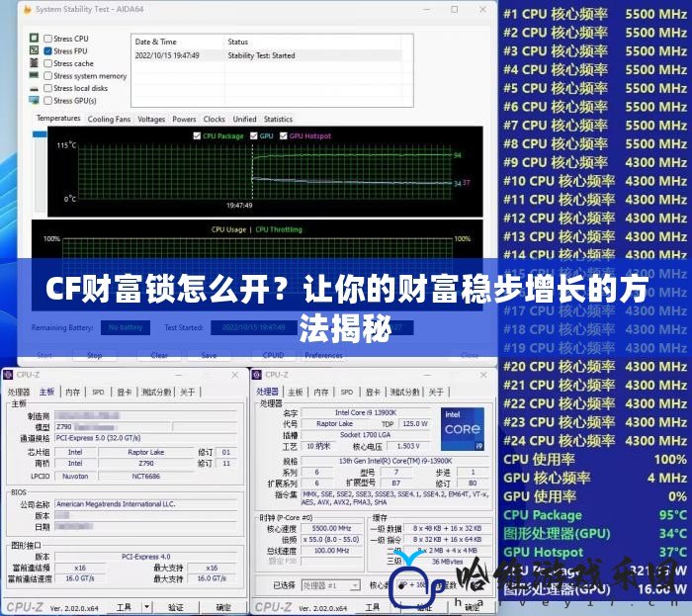Toggle CPU Package graph checkbox
This screenshot has width=692, height=616.
pyautogui.click(x=197, y=135)
